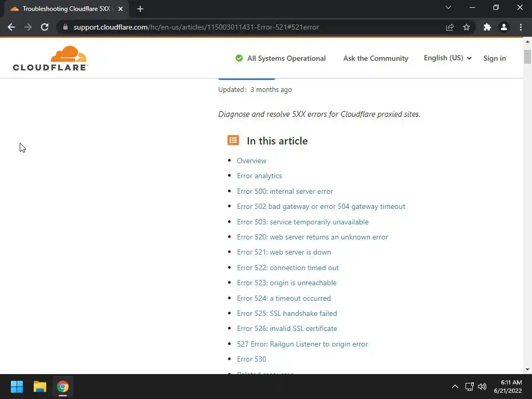Screen dimensions: 532x399
Task: Select the Troubleshooting Cloudflare 5XX tab
Action: [66, 9]
